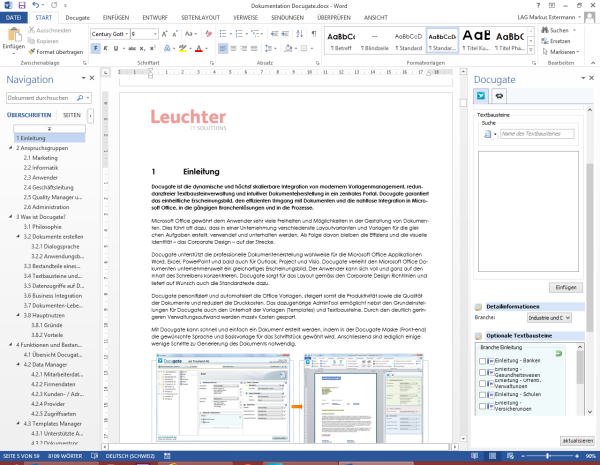This screenshot has height=465, width=600.
Task: Center-align the paragraph
Action: (233, 48)
